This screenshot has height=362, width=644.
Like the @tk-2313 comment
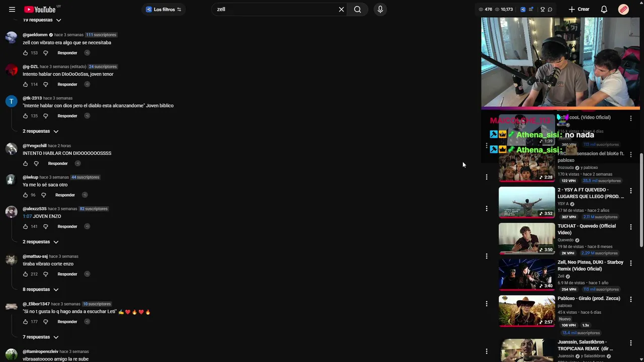25,116
